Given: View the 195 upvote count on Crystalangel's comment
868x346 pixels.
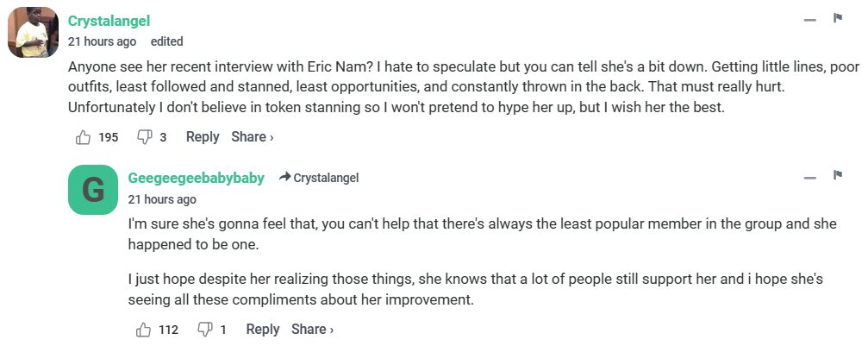Looking at the screenshot, I should point(109,136).
